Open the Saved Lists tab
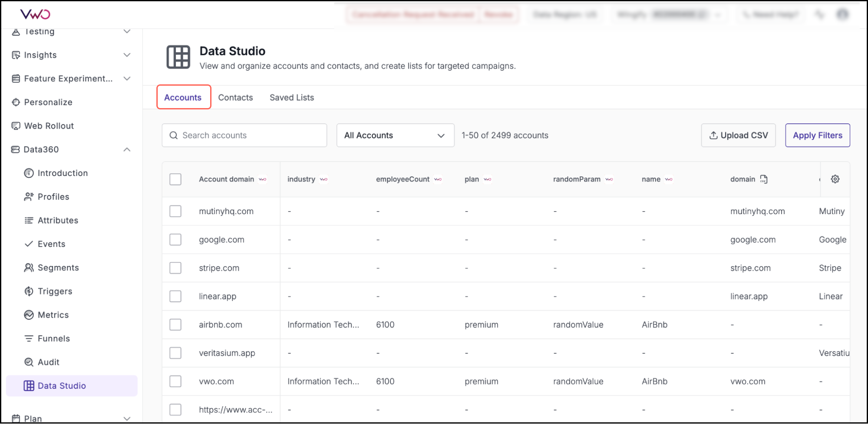The image size is (868, 424). (x=291, y=98)
